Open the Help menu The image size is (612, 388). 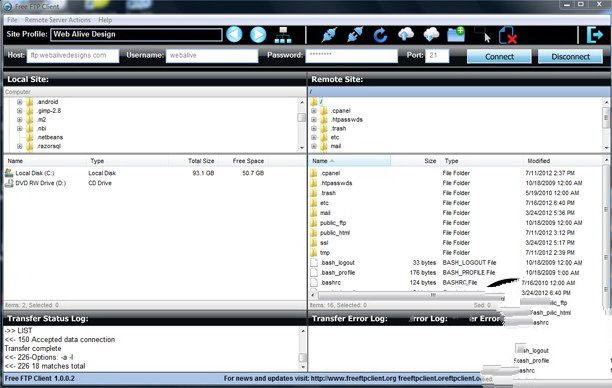105,20
